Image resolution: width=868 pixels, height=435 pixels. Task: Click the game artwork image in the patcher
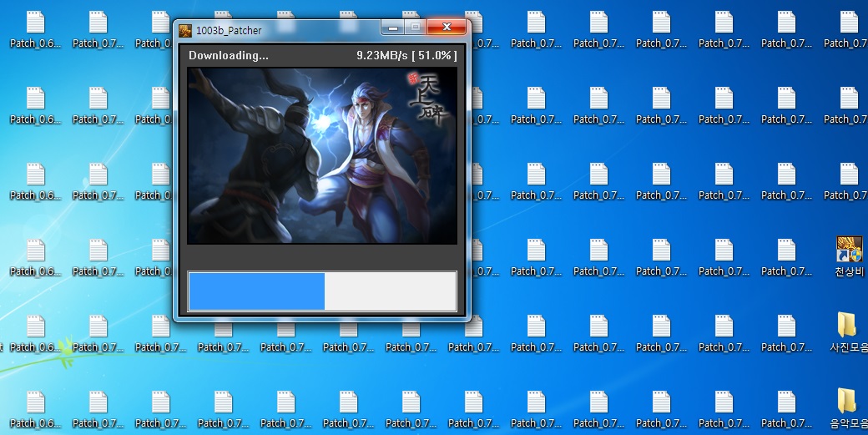coord(322,155)
